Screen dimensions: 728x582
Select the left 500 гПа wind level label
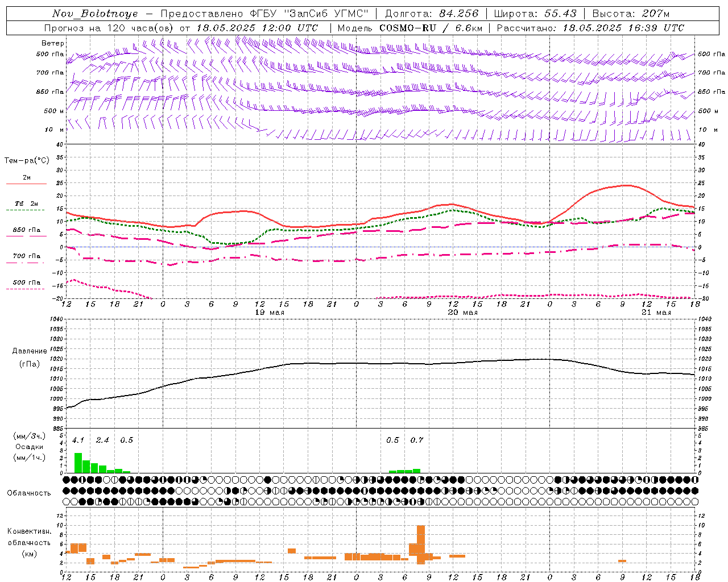point(50,55)
